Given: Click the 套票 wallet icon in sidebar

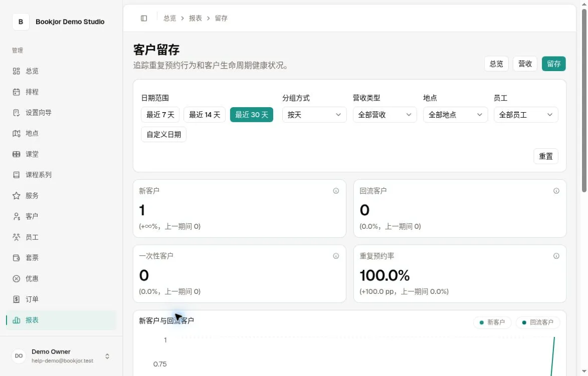Looking at the screenshot, I should [16, 258].
